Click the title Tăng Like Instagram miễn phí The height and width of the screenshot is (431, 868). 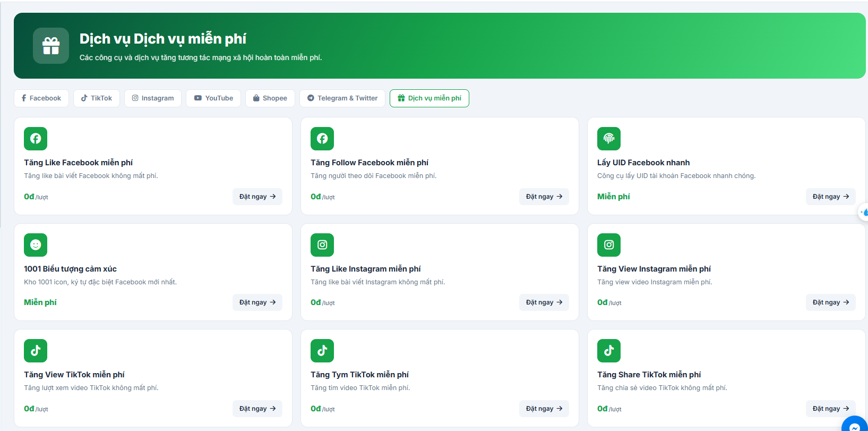point(366,269)
